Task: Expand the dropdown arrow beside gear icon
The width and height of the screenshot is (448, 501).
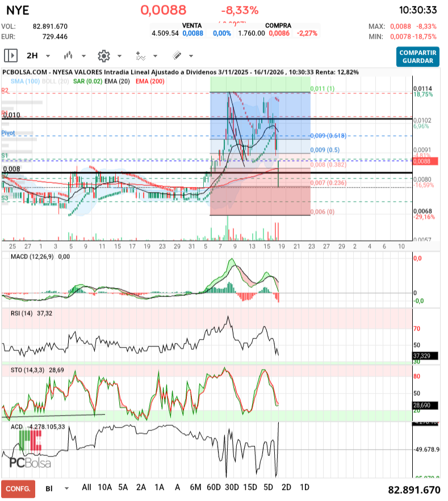Action: tap(119, 56)
